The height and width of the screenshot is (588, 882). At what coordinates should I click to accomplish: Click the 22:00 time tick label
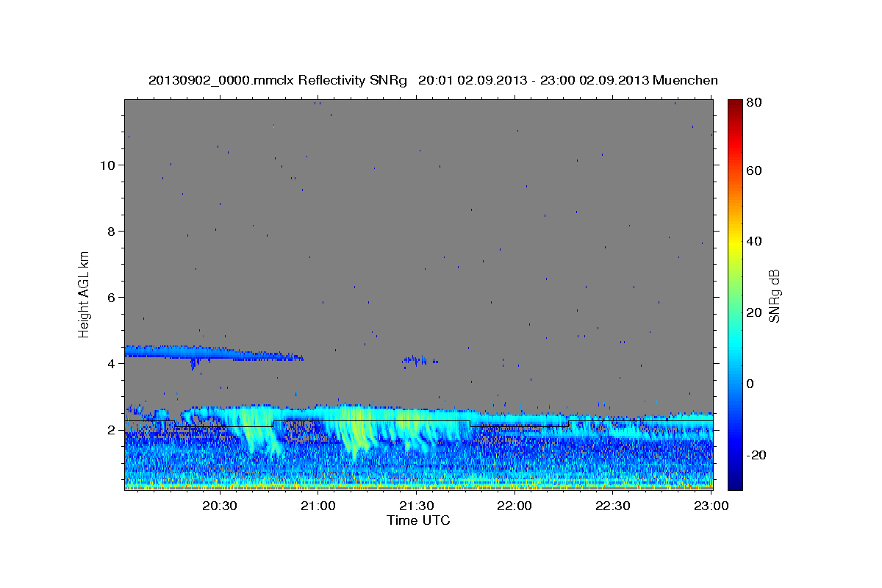pos(514,506)
